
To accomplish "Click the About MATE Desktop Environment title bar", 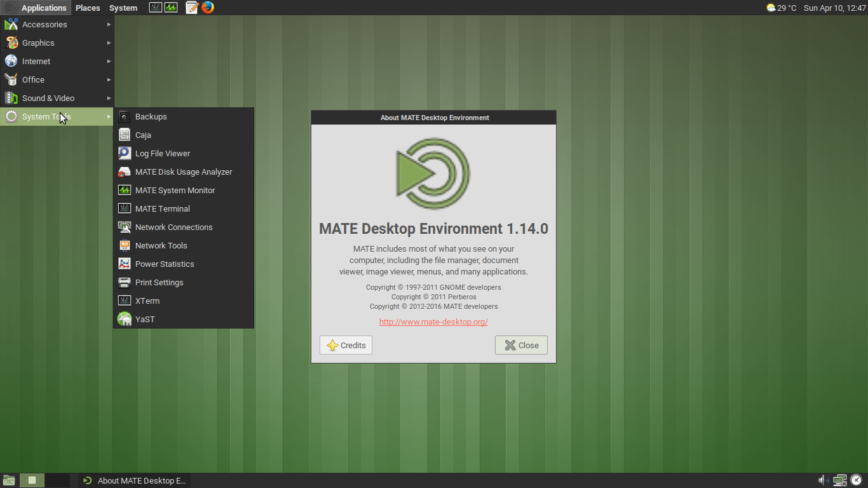I will tap(434, 118).
